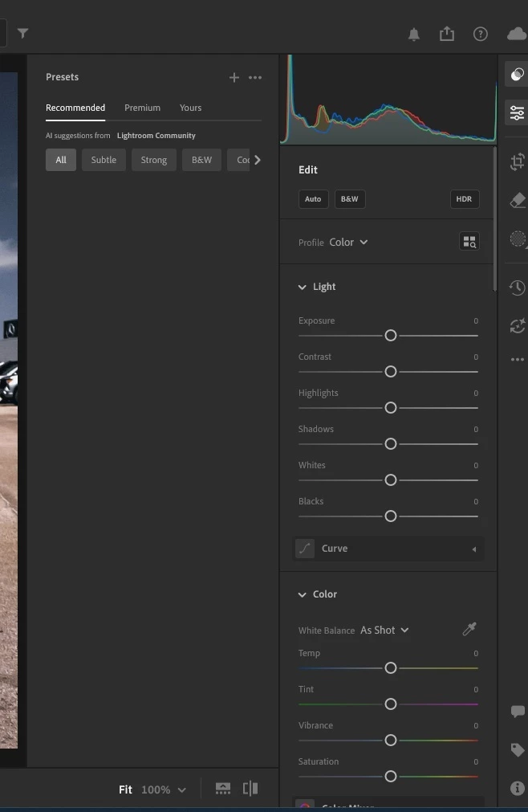Open White Balance As Shot dropdown
Image resolution: width=528 pixels, height=812 pixels.
[x=384, y=630]
